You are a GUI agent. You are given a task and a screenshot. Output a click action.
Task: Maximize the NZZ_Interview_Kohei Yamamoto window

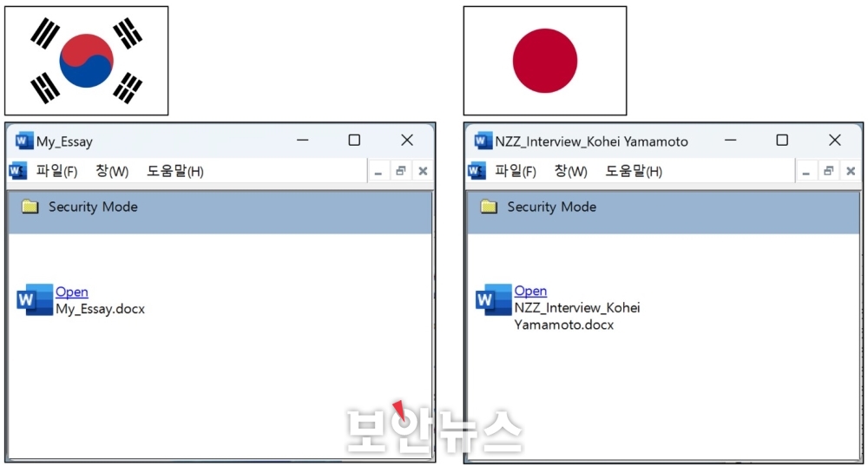click(x=782, y=140)
